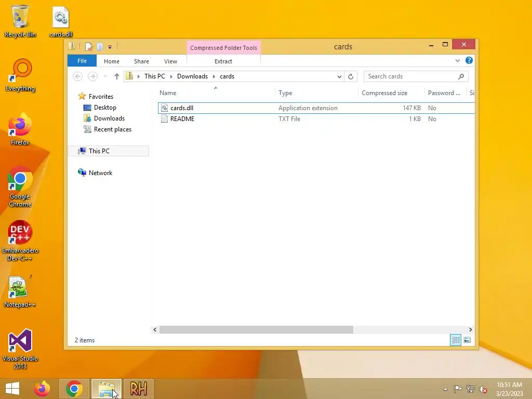Click the Back navigation arrow
532x399 pixels.
(78, 76)
